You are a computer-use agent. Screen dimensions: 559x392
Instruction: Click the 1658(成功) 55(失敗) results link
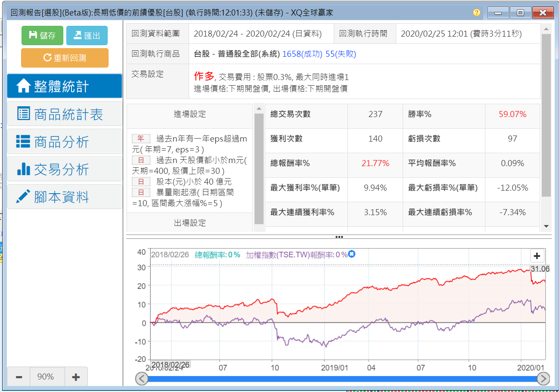pyautogui.click(x=319, y=54)
